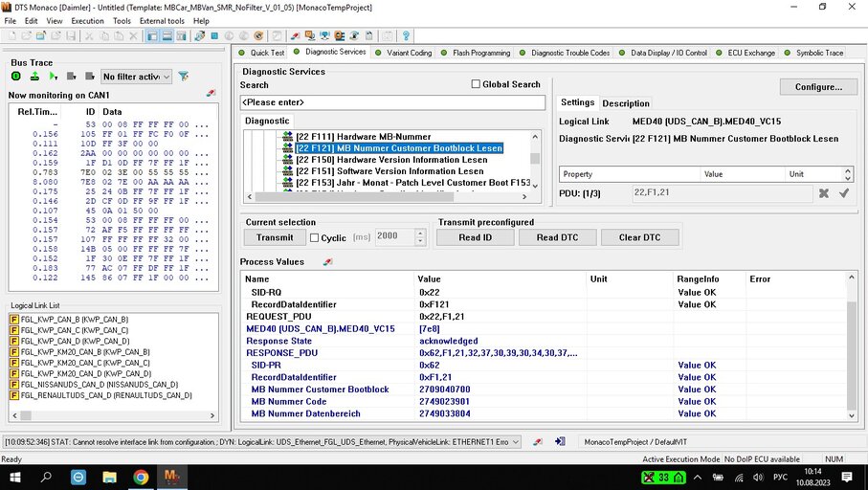Viewport: 868px width, 490px height.
Task: Accept PDU value with checkmark icon
Action: tap(844, 192)
